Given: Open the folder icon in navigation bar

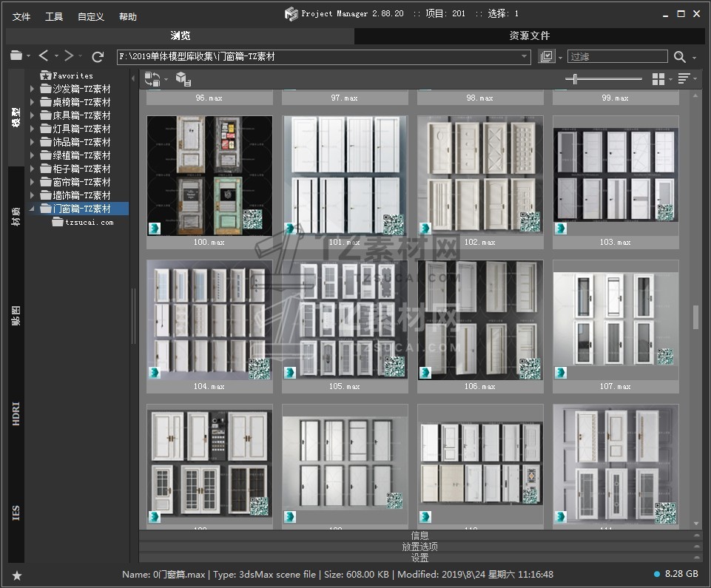Looking at the screenshot, I should click(16, 56).
